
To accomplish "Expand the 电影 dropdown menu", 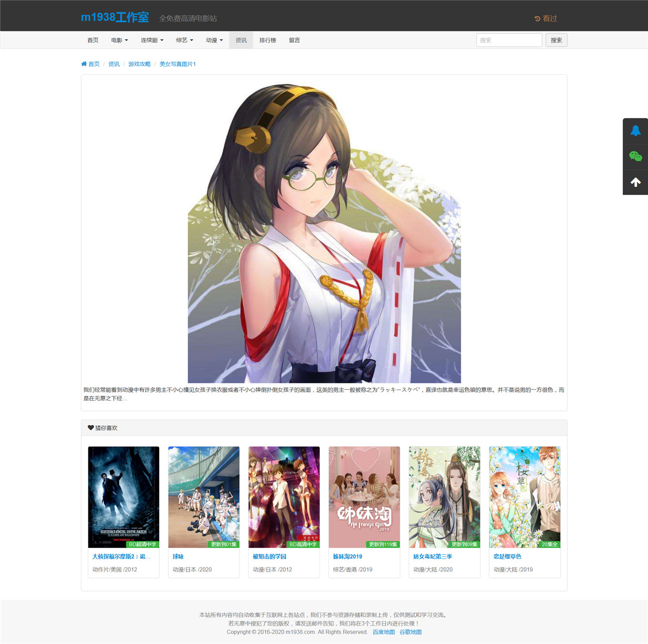I will 119,40.
